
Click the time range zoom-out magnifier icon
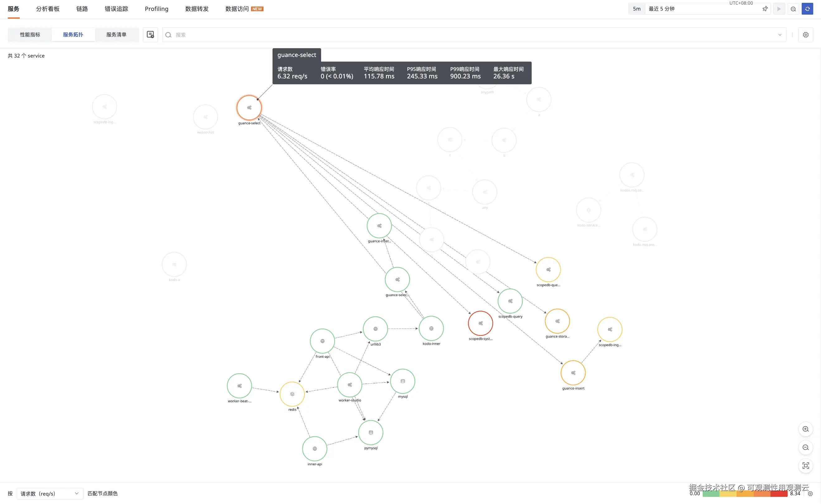[x=793, y=9]
